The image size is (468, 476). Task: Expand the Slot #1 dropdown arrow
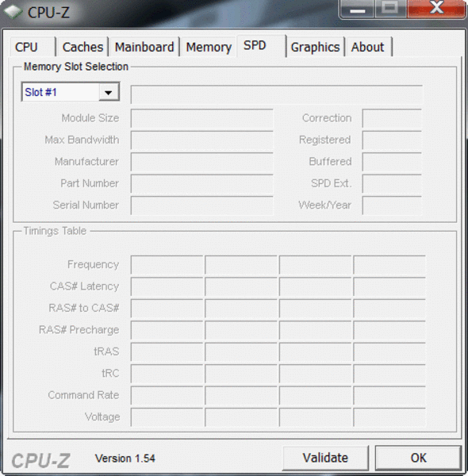point(109,92)
